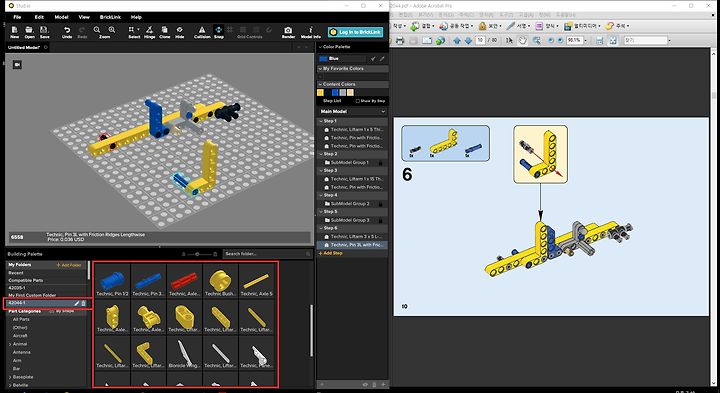Open the Acrobat zoom percentage dropdown
Image resolution: width=720 pixels, height=393 pixels.
point(584,40)
